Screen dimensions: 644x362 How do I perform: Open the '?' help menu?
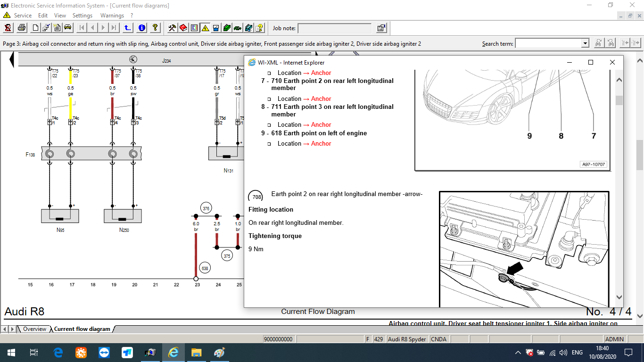pos(132,15)
